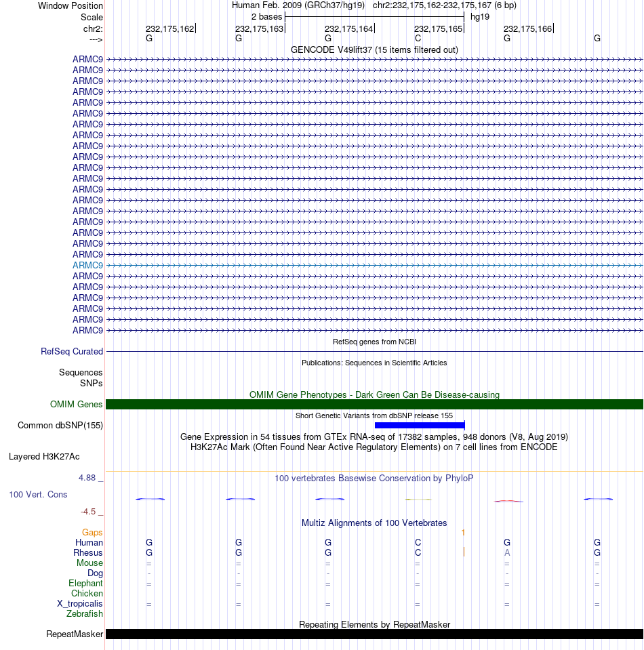Screen dimensions: 644x650
Task: Click the 100 Vert. Cons label
Action: click(38, 494)
